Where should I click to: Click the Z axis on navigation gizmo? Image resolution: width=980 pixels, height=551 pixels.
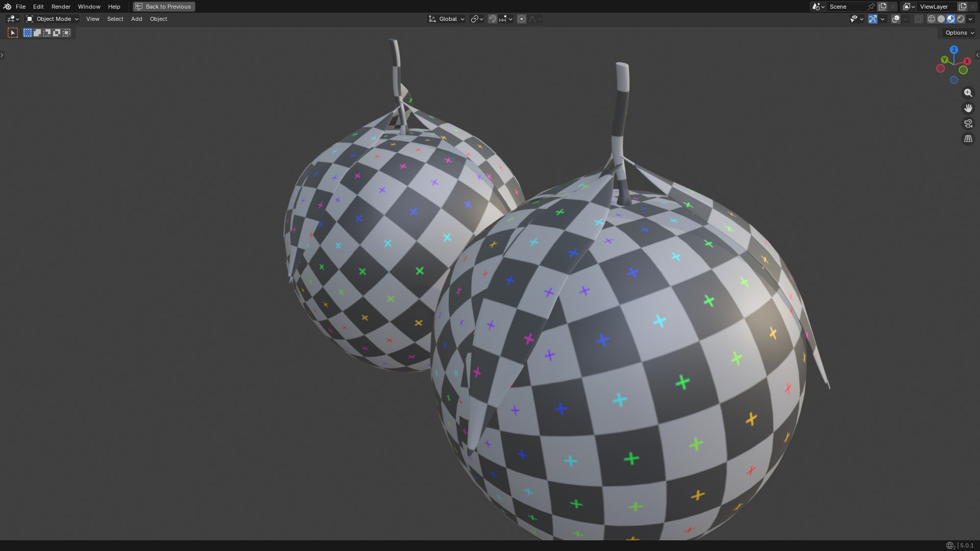[954, 49]
